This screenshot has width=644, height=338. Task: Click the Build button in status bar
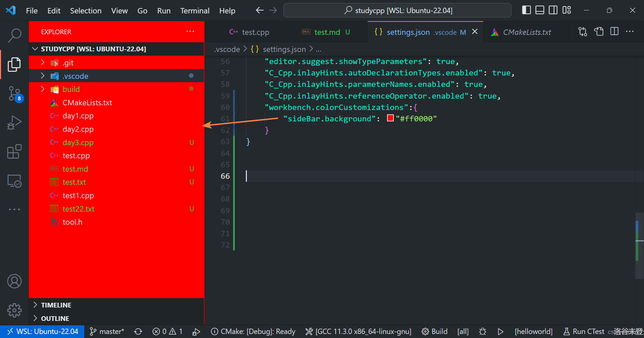(435, 331)
